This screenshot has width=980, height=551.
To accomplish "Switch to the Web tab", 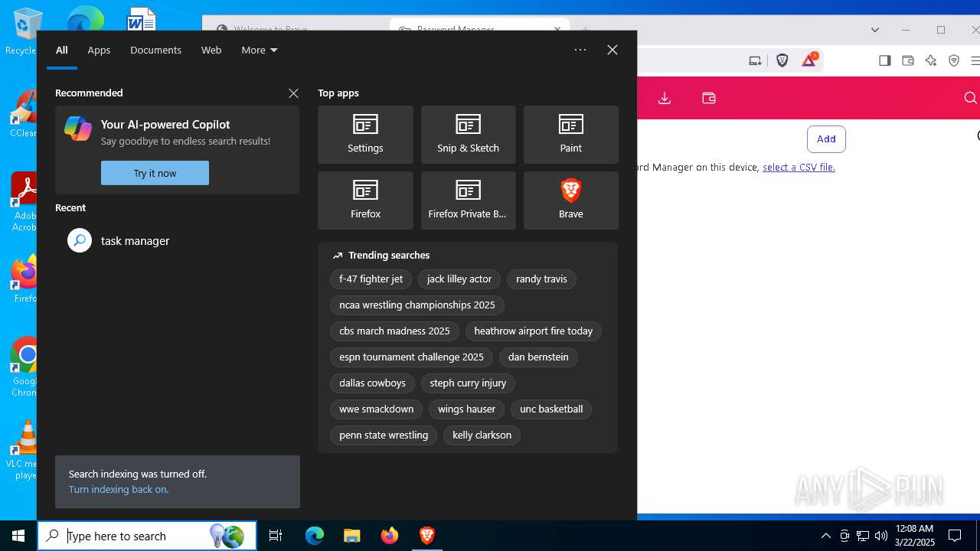I will pyautogui.click(x=211, y=50).
